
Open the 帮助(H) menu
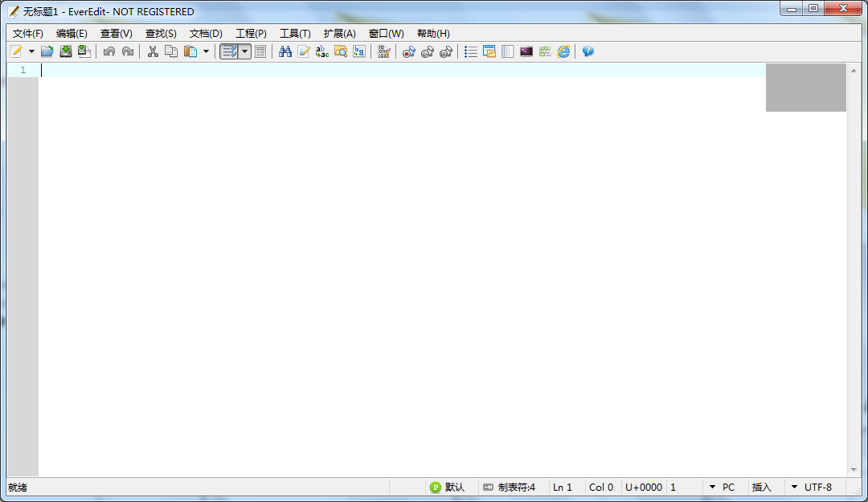click(433, 33)
